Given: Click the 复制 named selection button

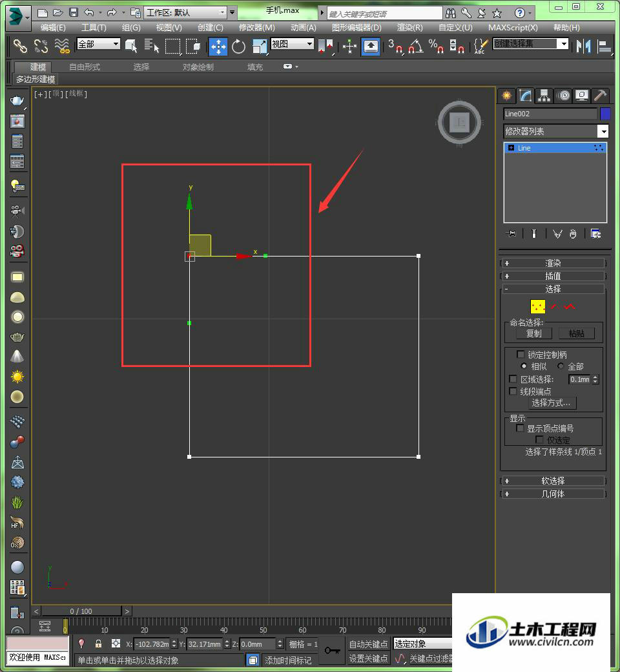Looking at the screenshot, I should [533, 333].
